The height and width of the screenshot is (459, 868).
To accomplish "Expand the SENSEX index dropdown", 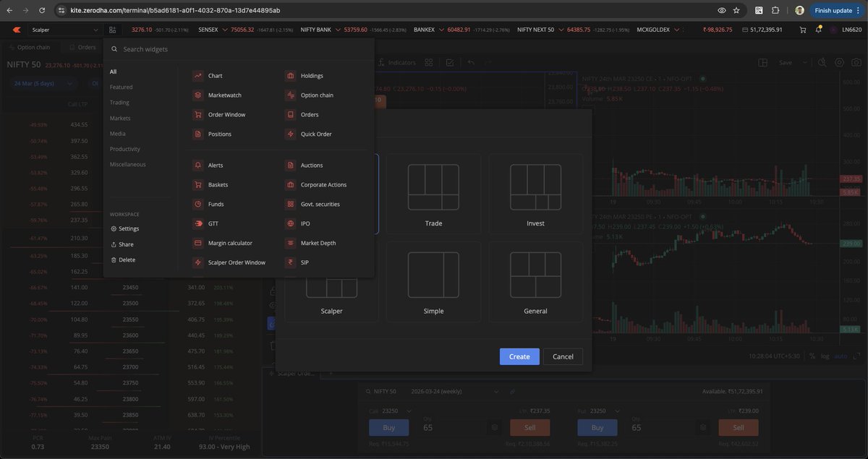I will tap(224, 30).
